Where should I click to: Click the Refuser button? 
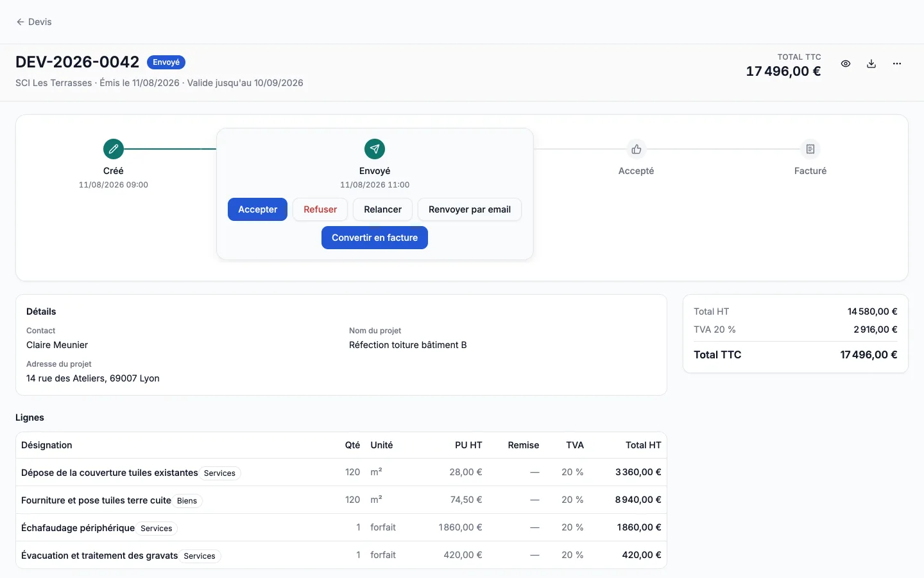coord(320,209)
